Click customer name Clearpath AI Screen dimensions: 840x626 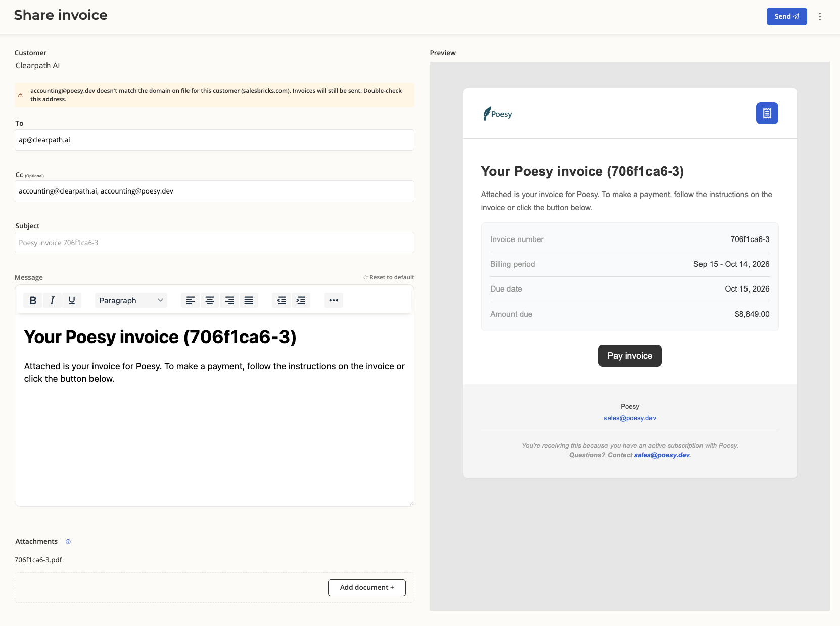pos(37,66)
